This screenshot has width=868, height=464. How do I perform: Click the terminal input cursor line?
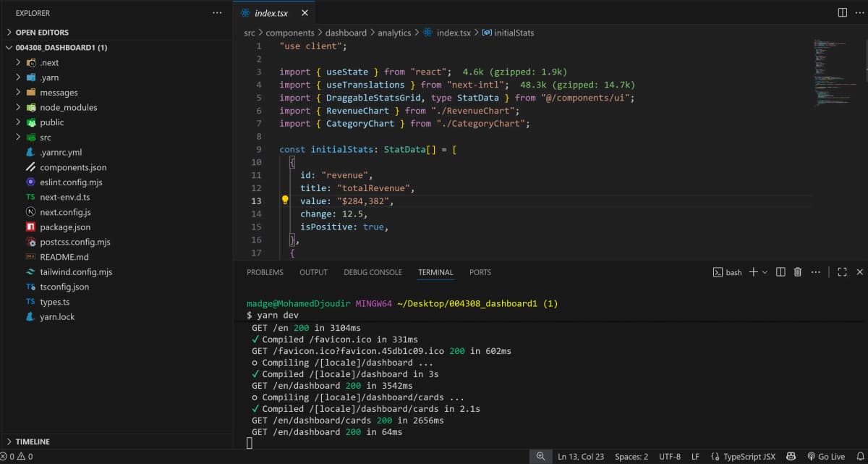pos(250,443)
